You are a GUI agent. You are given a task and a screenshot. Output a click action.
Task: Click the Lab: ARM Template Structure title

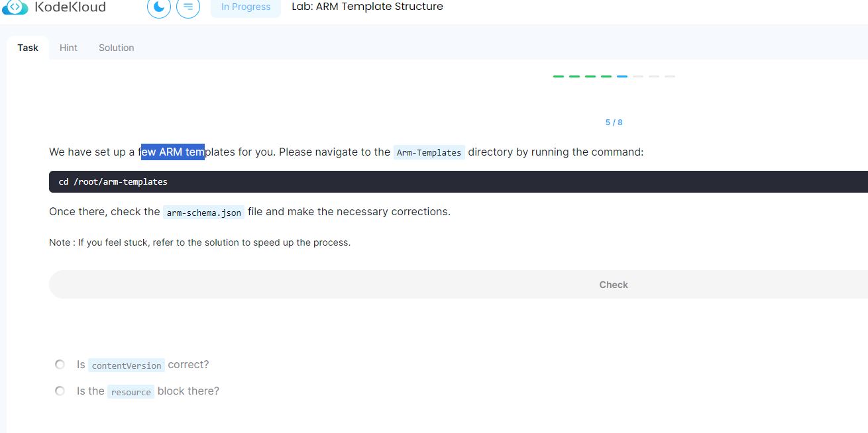point(367,7)
